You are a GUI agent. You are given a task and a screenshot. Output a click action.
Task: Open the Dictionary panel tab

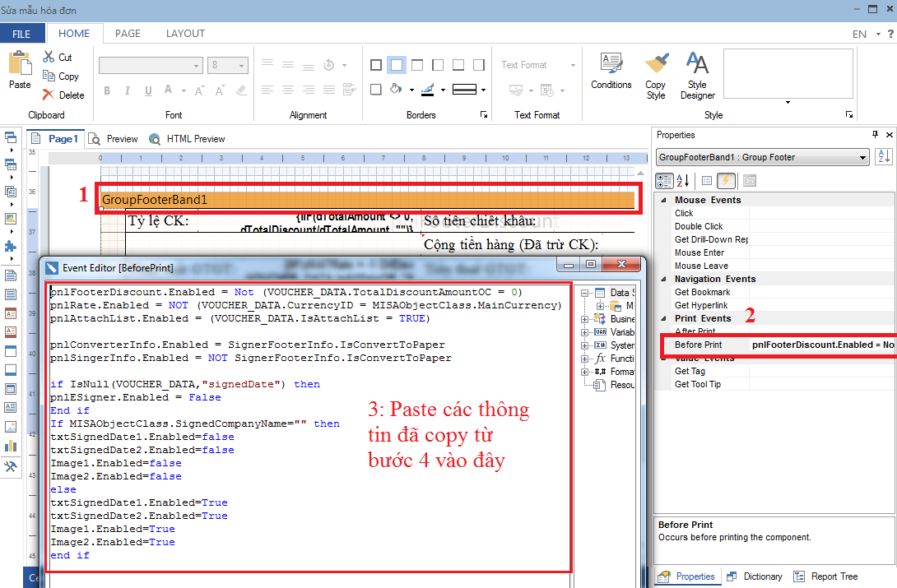coord(755,576)
